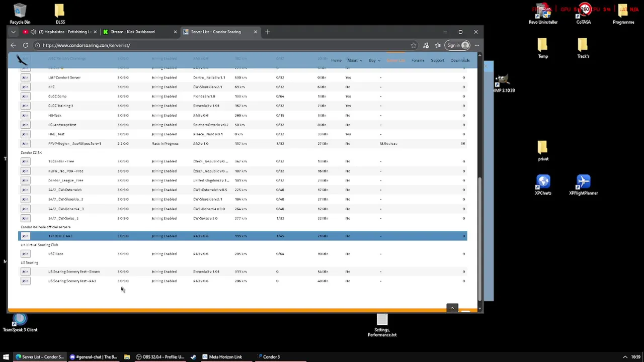Viewport: 644px width, 362px height.
Task: Click the Sign in button
Action: (x=458, y=45)
